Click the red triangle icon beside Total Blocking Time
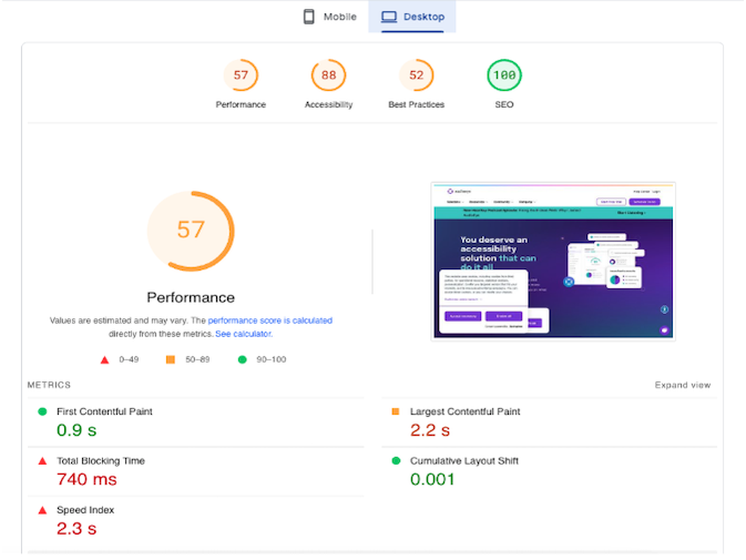Viewport: 746px width, 560px height. [x=42, y=461]
